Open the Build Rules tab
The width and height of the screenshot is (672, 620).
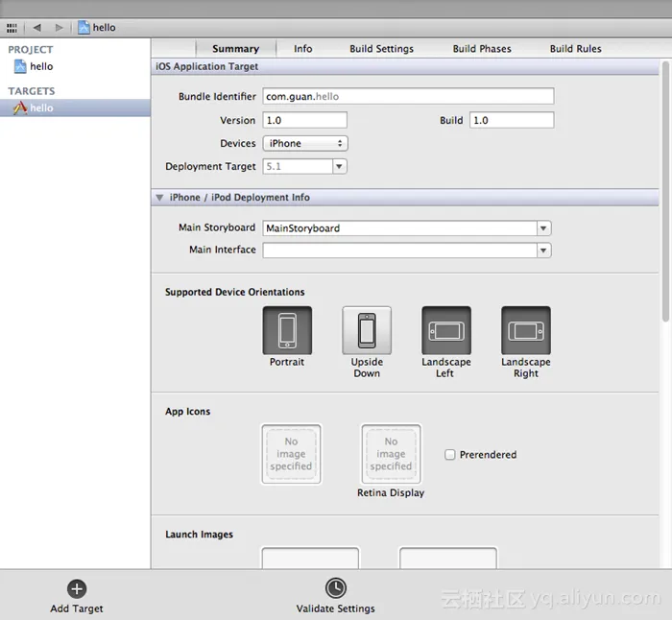[575, 48]
